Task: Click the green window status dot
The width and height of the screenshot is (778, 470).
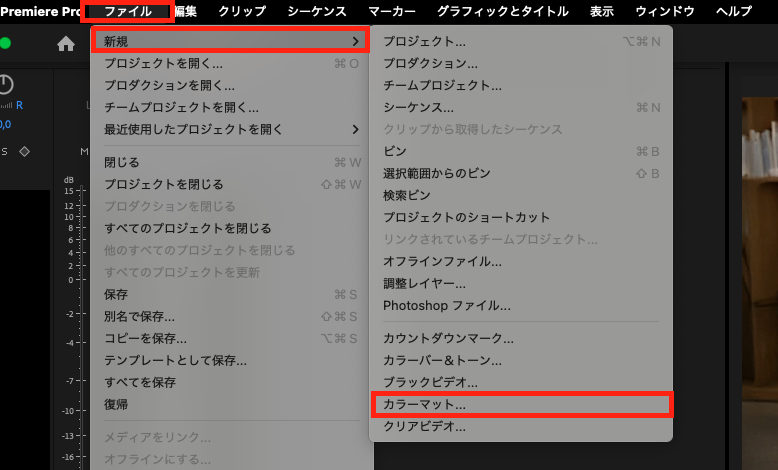Action: point(5,43)
